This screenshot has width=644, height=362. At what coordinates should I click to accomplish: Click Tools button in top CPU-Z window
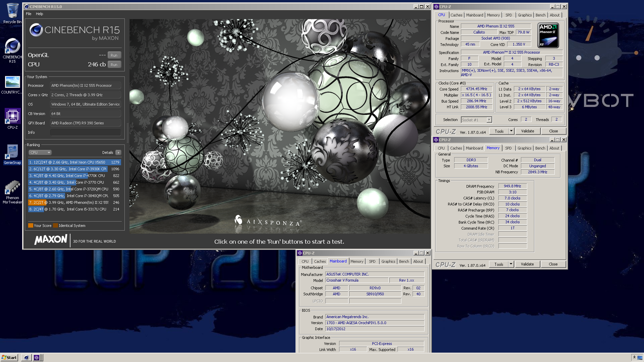499,131
